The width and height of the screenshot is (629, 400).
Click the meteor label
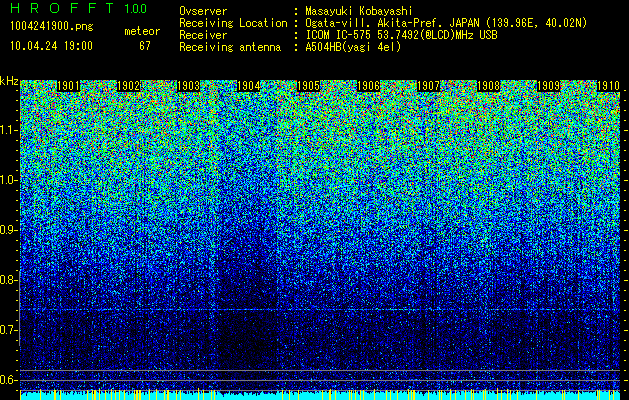click(142, 31)
